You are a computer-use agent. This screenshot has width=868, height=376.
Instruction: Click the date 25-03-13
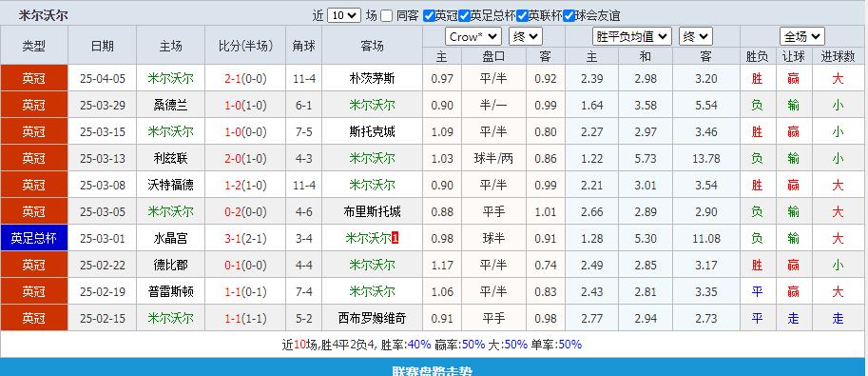(103, 159)
